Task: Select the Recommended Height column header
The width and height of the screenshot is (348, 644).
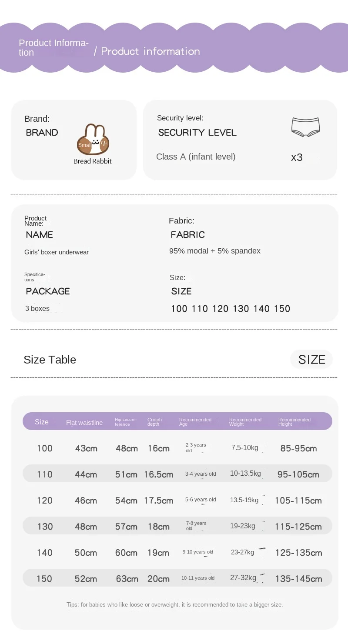Action: pos(294,422)
